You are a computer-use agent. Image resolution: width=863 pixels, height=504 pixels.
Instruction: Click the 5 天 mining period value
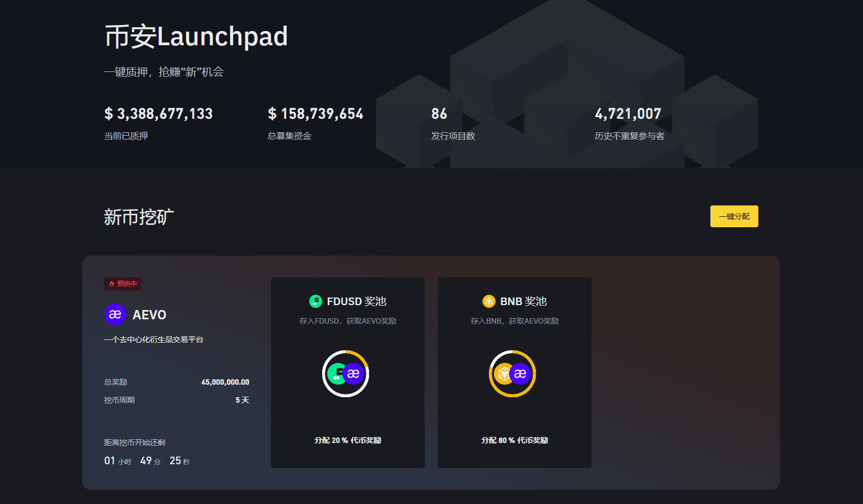(243, 400)
